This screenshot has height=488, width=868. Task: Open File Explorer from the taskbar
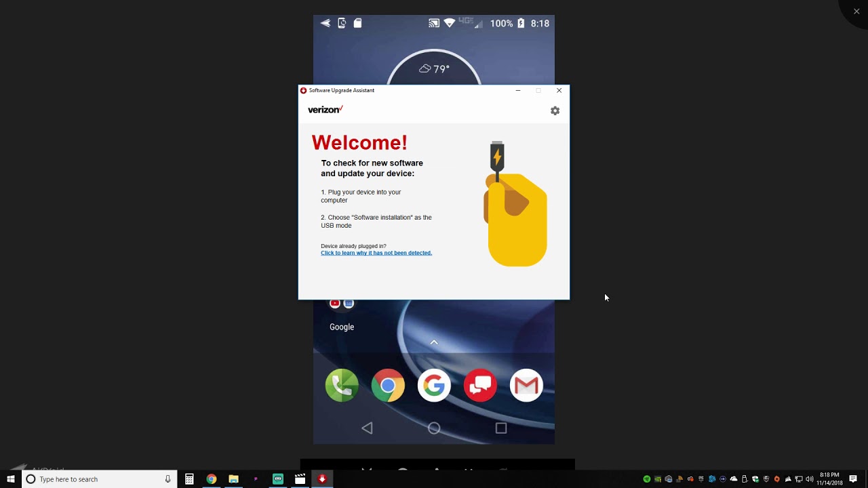[x=233, y=479]
